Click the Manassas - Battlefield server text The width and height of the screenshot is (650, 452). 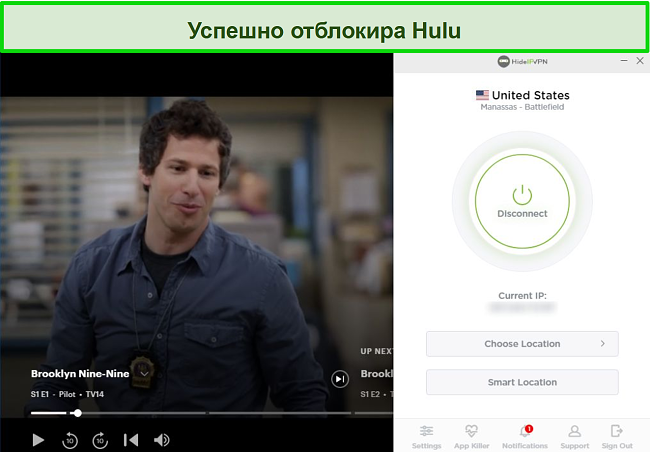click(522, 107)
